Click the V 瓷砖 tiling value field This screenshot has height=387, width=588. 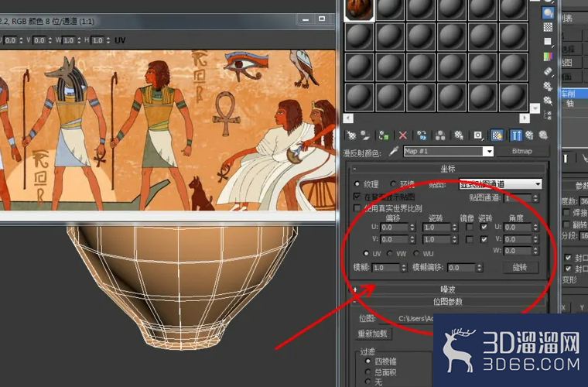436,239
